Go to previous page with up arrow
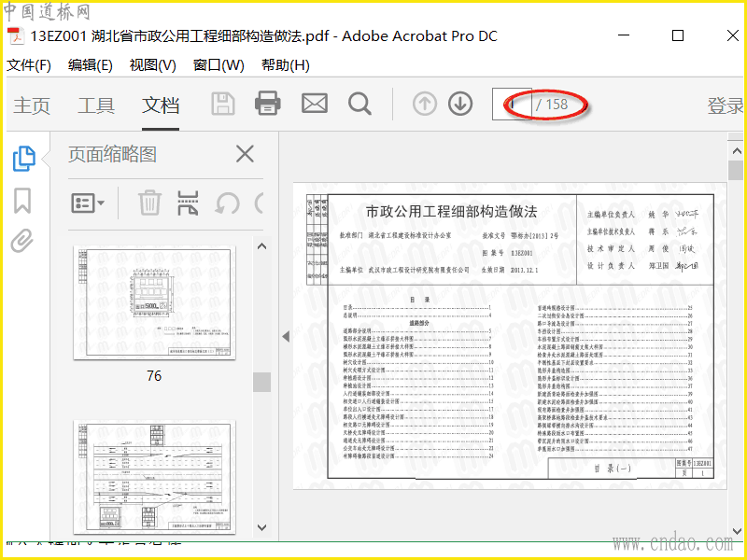The height and width of the screenshot is (560, 747). click(425, 104)
